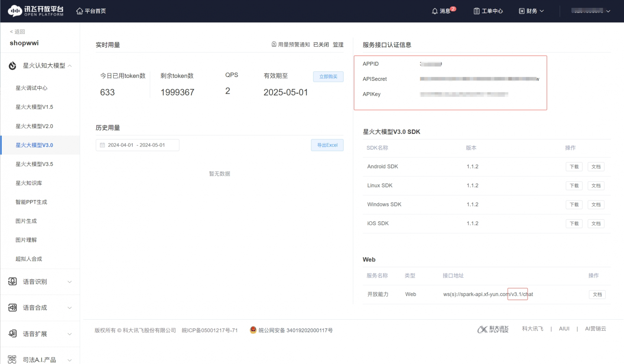Click the calendar icon in date range
Screen dimensions: 624x364
(102, 145)
